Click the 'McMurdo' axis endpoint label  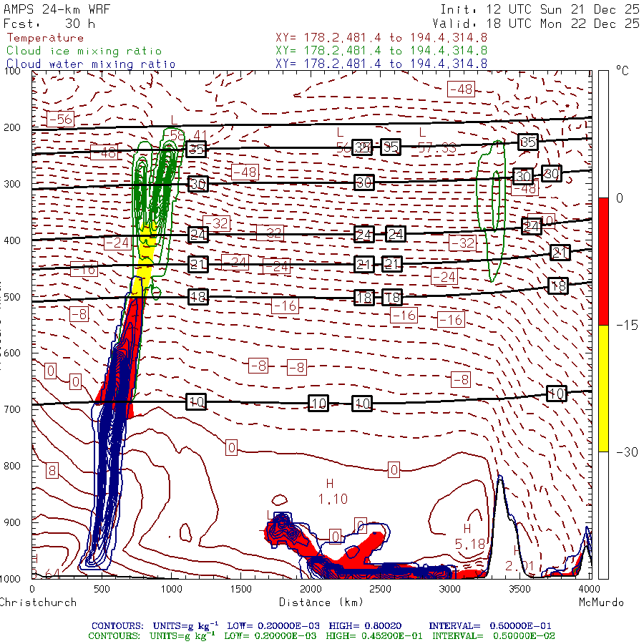pyautogui.click(x=601, y=602)
